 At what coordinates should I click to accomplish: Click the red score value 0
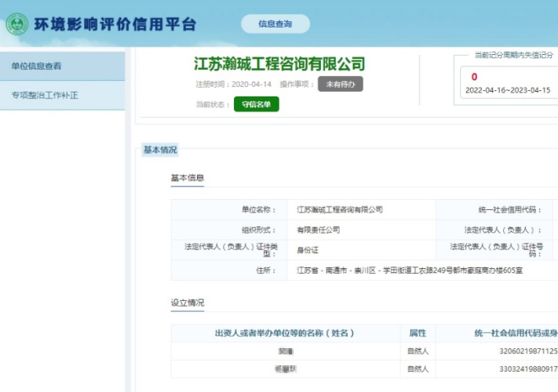click(474, 77)
